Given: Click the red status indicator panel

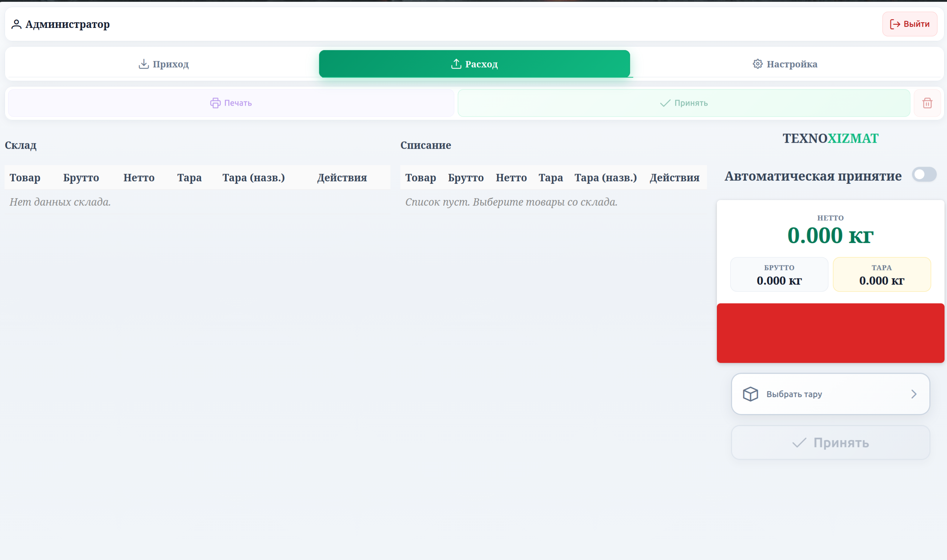Looking at the screenshot, I should click(830, 333).
